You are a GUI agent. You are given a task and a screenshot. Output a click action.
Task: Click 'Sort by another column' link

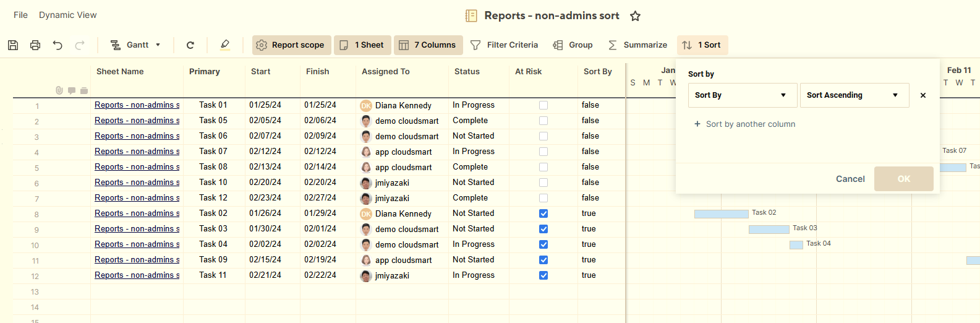[x=745, y=124]
